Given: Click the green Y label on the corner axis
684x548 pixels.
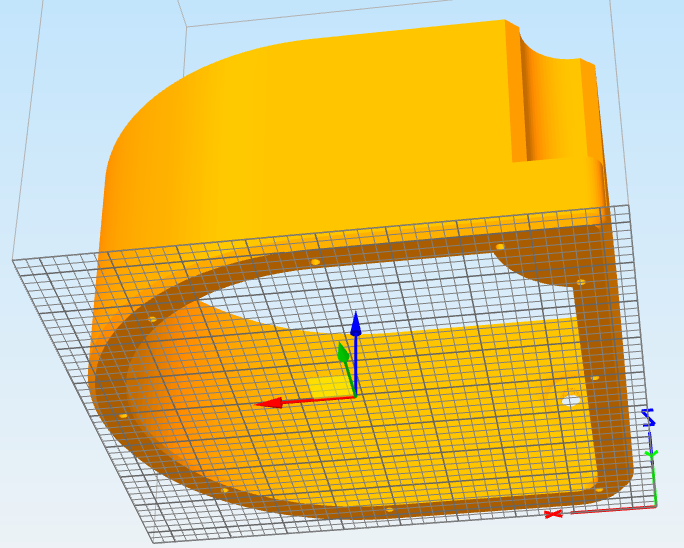Looking at the screenshot, I should click(x=652, y=455).
